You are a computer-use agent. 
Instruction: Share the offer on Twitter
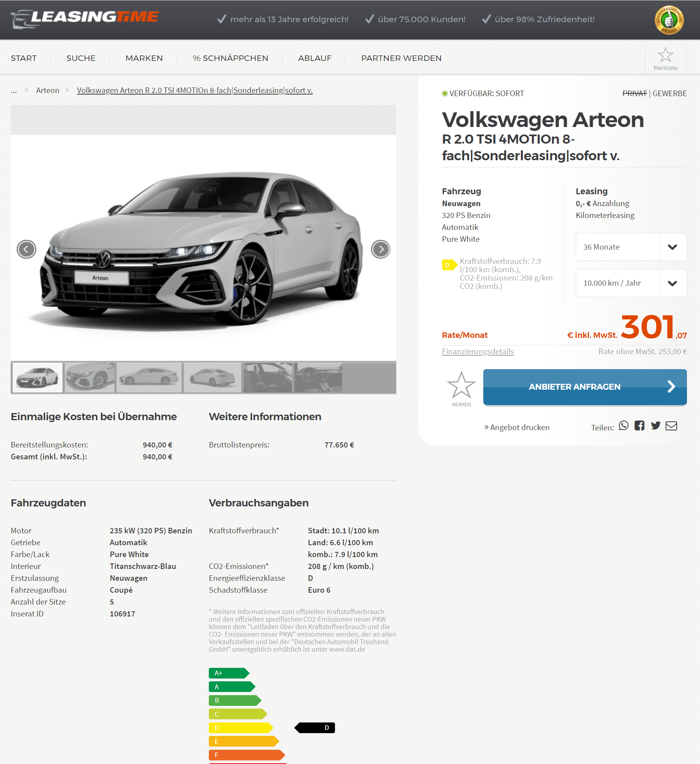pyautogui.click(x=655, y=426)
